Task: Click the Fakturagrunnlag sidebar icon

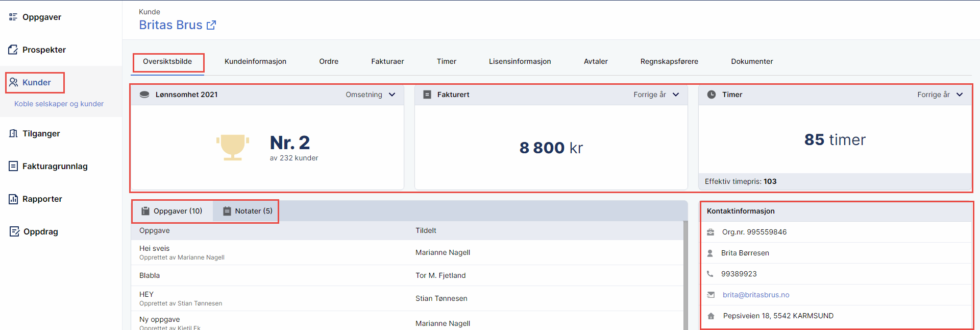Action: [13, 166]
